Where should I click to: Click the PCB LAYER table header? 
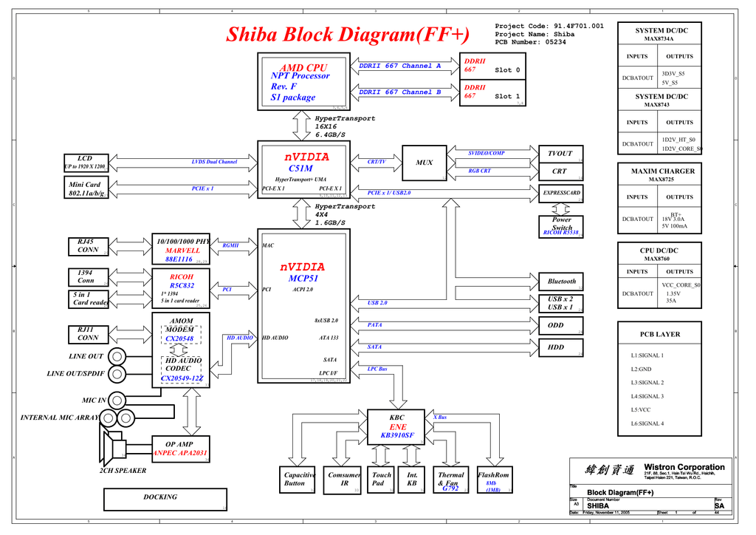pyautogui.click(x=660, y=334)
